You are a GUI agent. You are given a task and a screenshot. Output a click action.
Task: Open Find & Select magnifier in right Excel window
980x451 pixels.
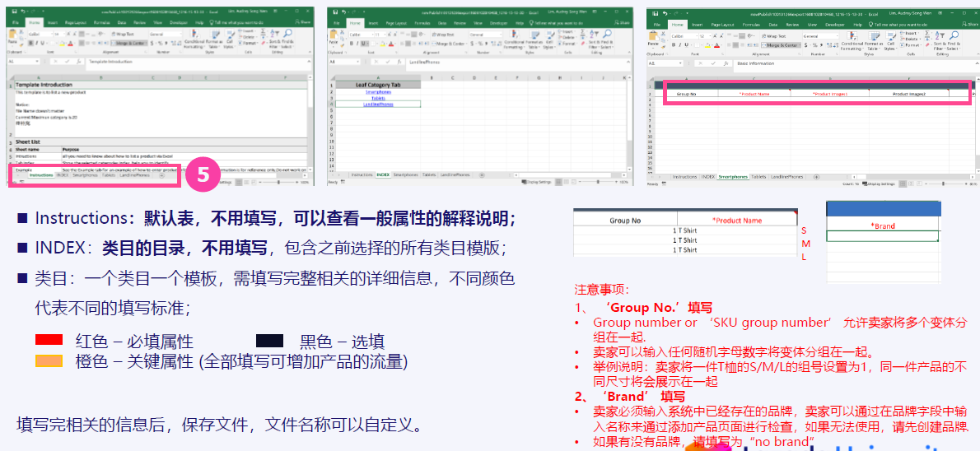point(954,40)
